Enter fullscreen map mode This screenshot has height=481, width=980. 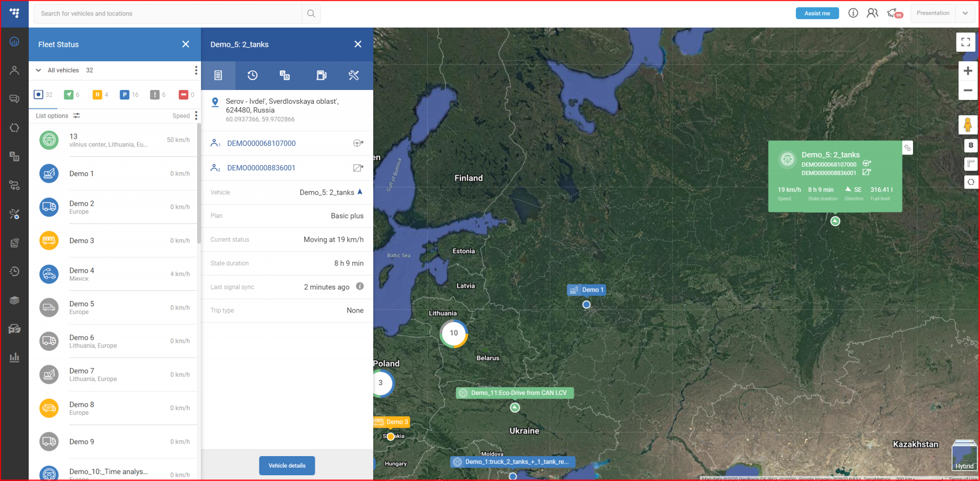pyautogui.click(x=966, y=42)
